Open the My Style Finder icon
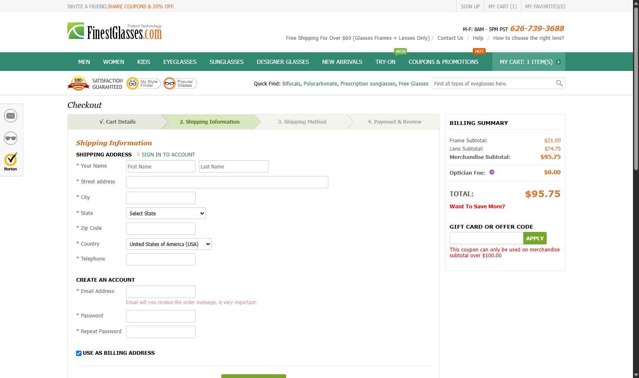This screenshot has height=378, width=639. 143,84
